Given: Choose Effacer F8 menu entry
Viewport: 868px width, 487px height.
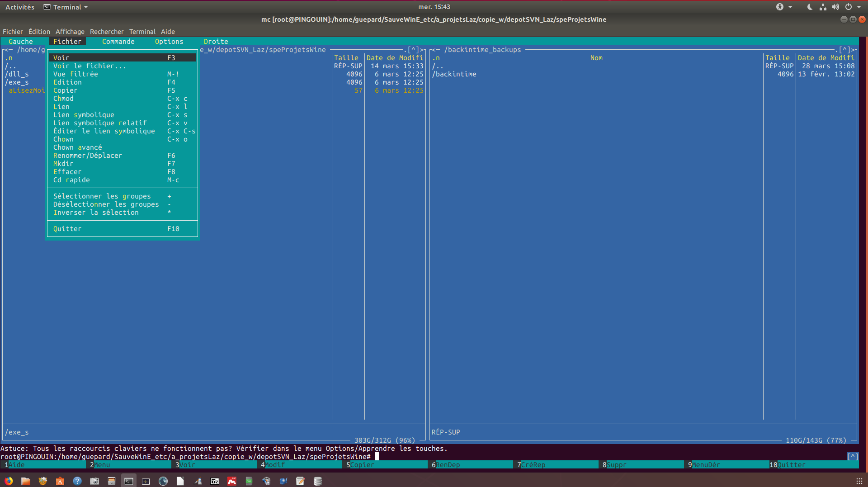Looking at the screenshot, I should pos(123,172).
